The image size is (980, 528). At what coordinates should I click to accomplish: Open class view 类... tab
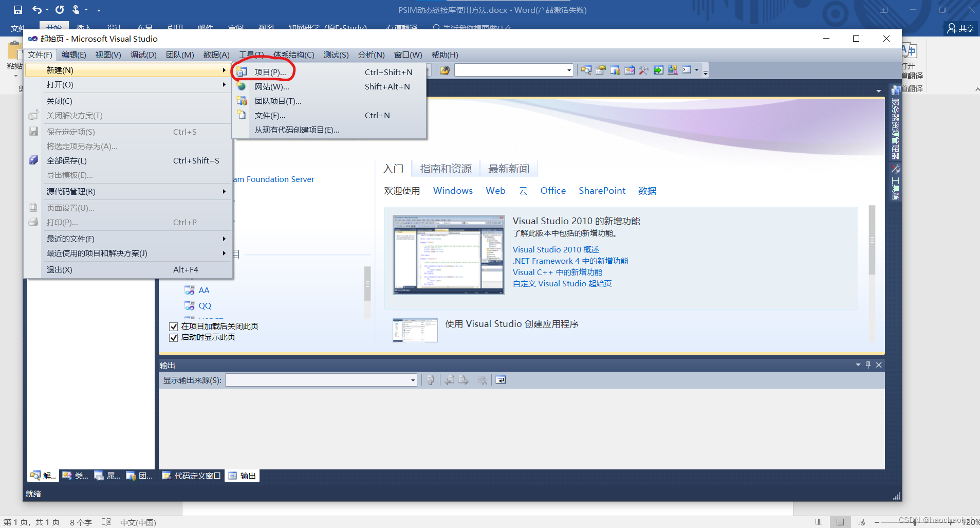[76, 476]
